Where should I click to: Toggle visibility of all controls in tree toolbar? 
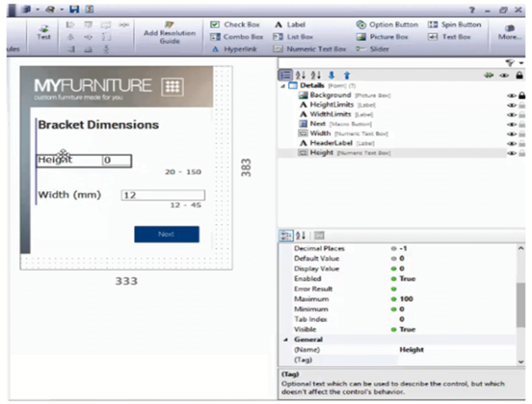504,75
